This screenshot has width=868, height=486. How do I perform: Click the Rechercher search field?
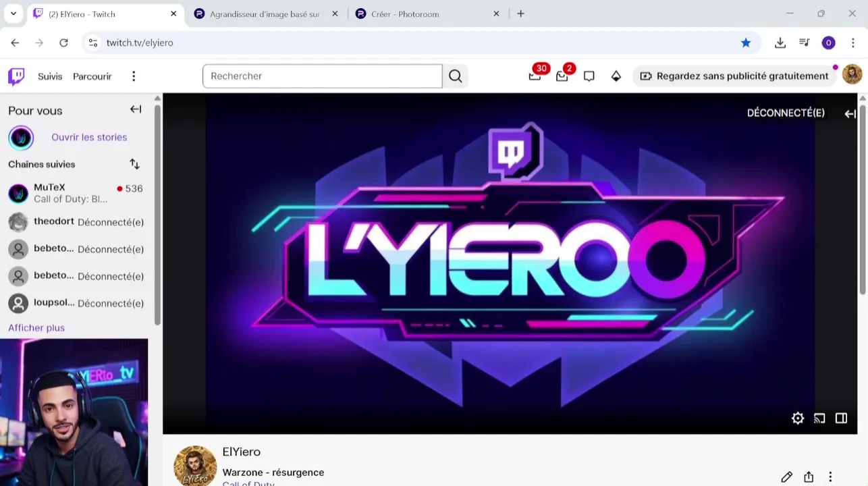323,76
